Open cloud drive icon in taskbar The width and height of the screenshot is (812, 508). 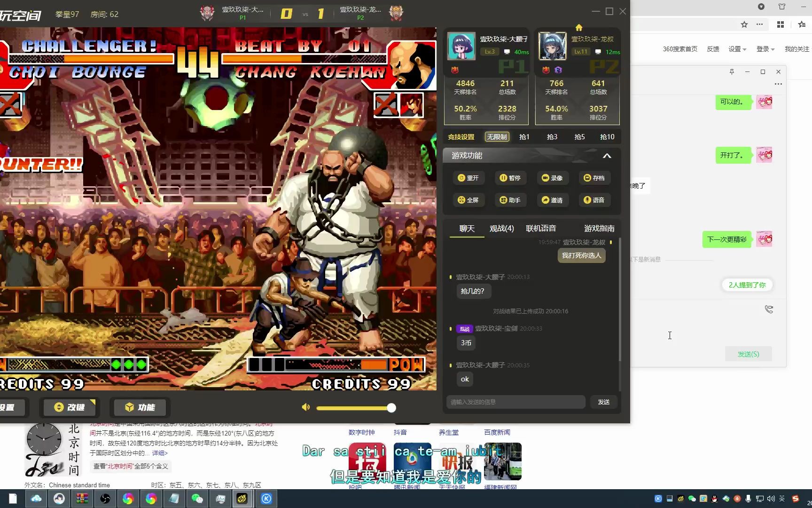click(36, 499)
